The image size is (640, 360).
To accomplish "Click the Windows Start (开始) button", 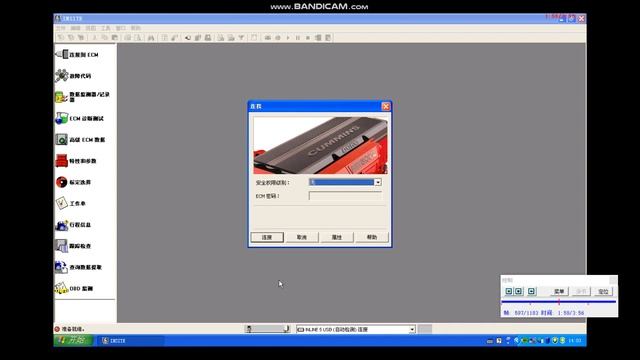I will (x=73, y=340).
